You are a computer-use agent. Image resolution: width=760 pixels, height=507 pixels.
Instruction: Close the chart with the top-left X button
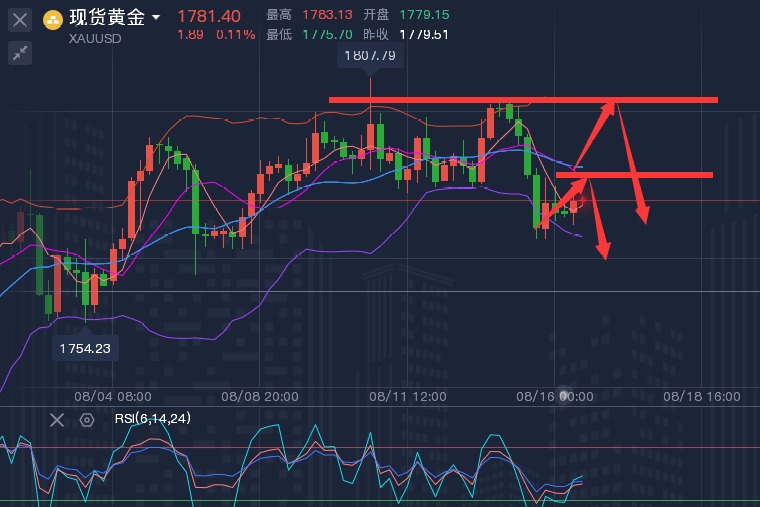pos(19,19)
